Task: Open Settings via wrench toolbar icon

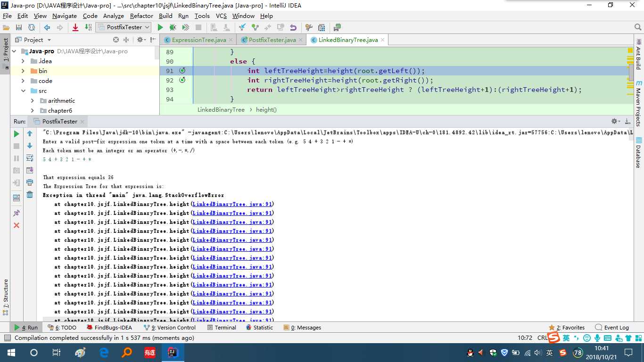Action: tap(309, 27)
